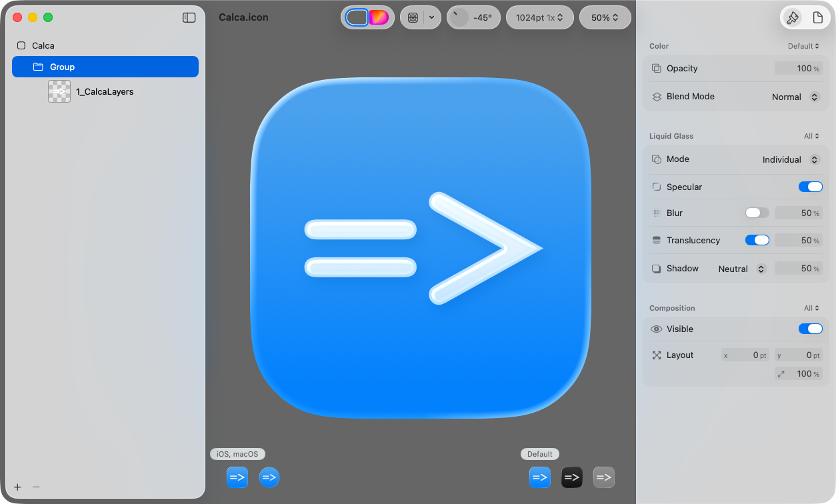Image resolution: width=836 pixels, height=504 pixels.
Task: Select the Group folder row
Action: click(x=105, y=67)
